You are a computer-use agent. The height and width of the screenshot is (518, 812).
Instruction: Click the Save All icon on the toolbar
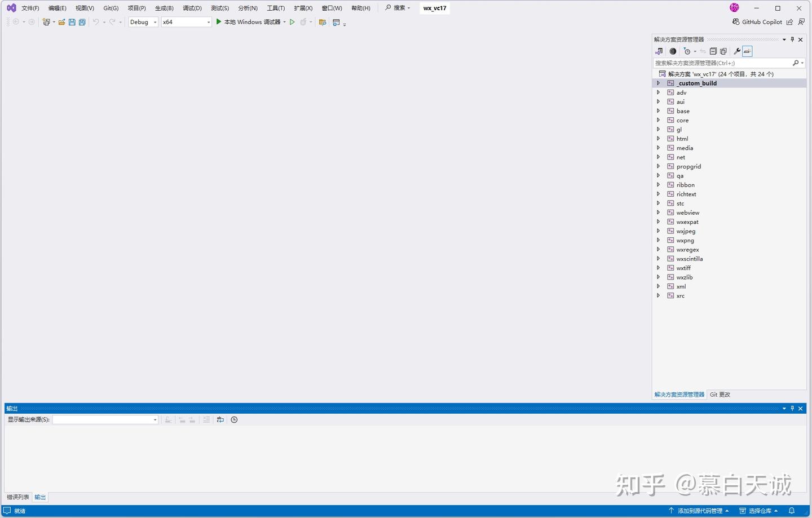tap(82, 22)
